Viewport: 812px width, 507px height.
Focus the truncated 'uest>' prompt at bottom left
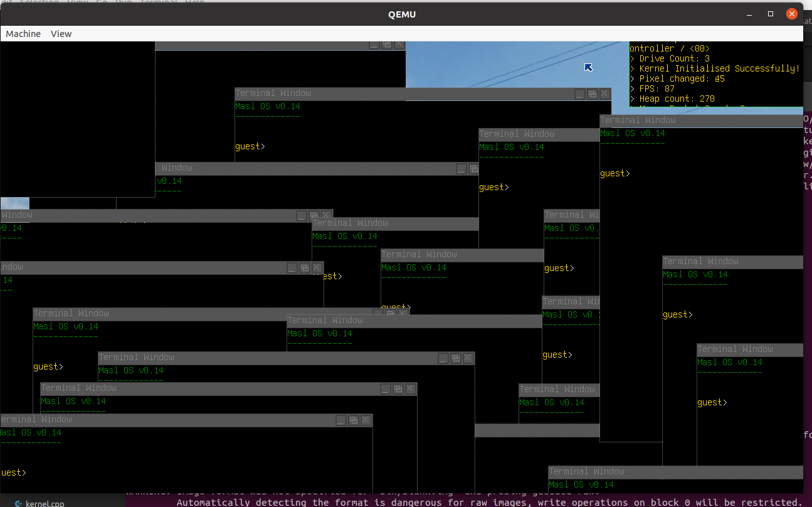14,473
